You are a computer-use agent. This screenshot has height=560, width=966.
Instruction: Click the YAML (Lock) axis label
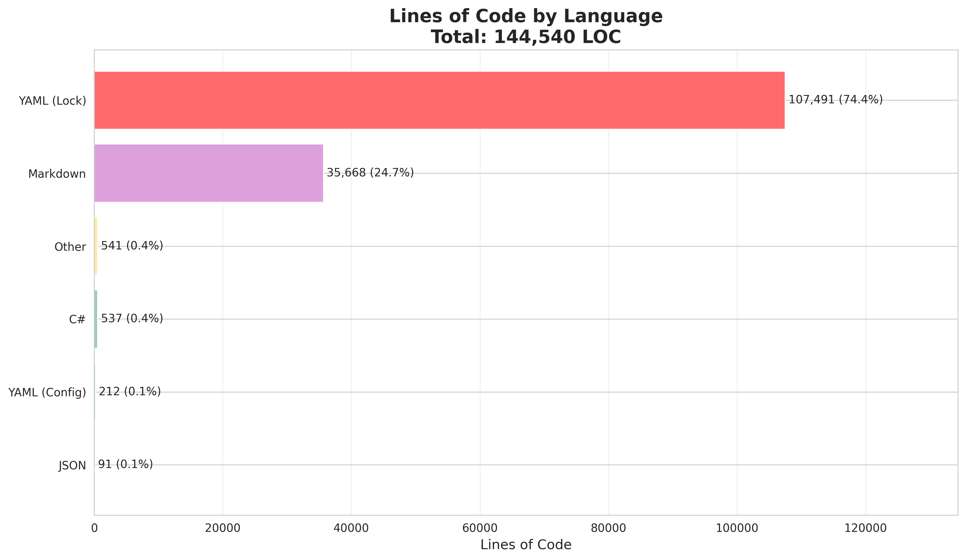tap(52, 101)
